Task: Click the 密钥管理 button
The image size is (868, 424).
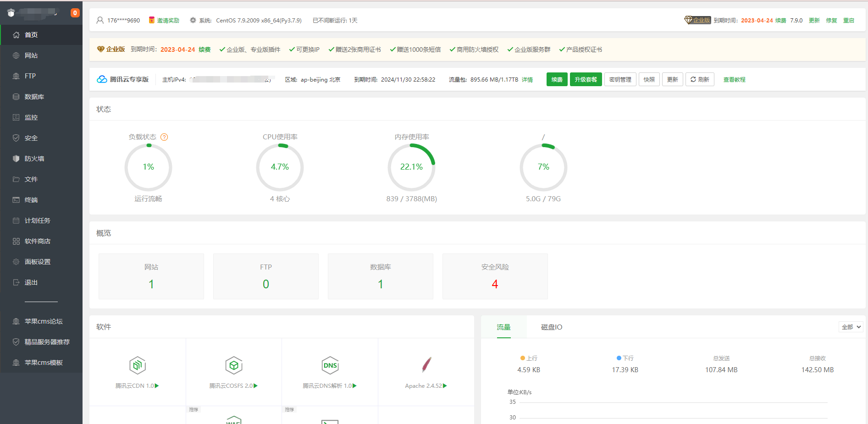Action: click(x=620, y=79)
